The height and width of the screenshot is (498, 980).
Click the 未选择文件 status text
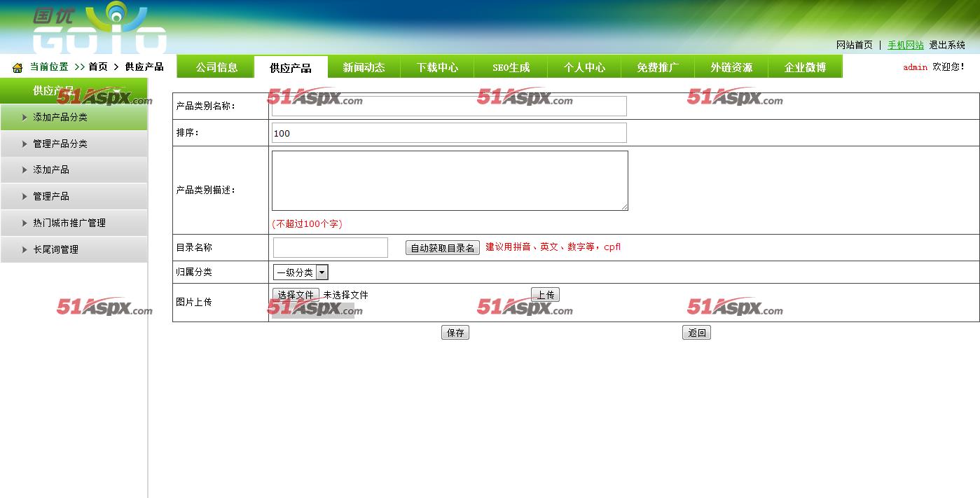coord(345,295)
